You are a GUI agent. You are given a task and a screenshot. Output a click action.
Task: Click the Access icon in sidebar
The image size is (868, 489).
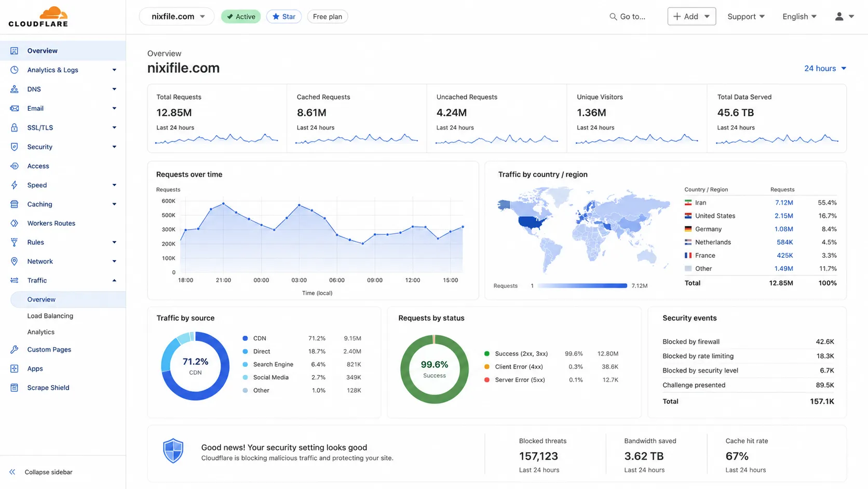15,166
